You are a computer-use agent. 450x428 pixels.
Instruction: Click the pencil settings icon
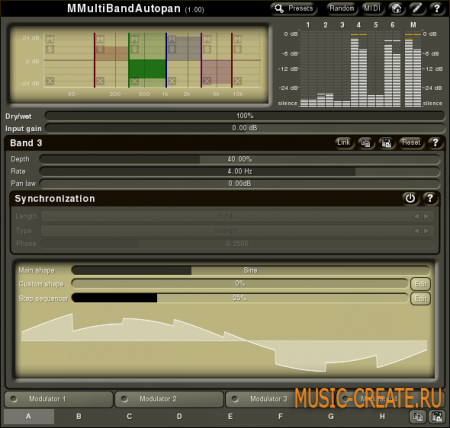(417, 8)
